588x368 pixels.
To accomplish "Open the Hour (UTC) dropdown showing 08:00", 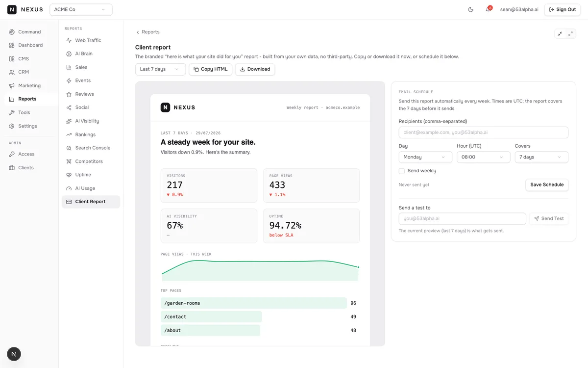I will [x=483, y=157].
